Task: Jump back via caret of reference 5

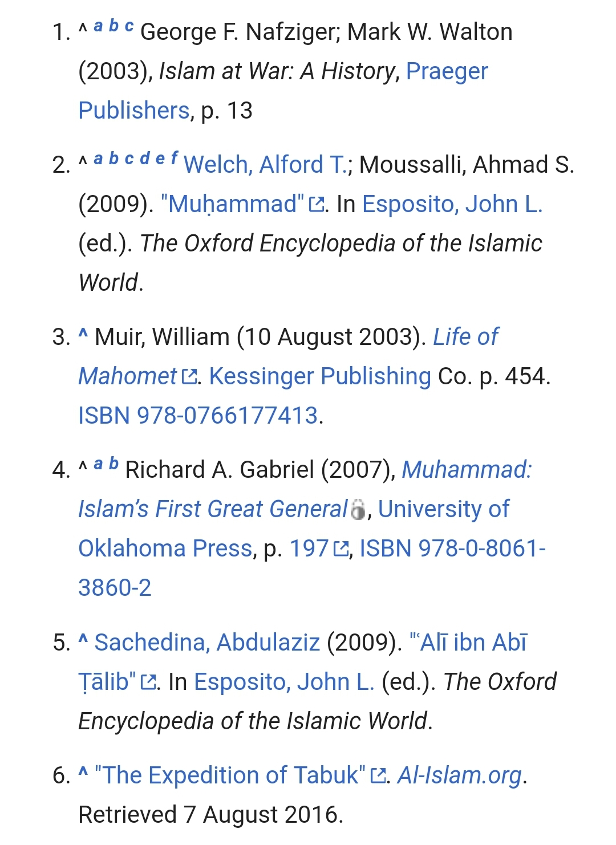Action: click(83, 641)
